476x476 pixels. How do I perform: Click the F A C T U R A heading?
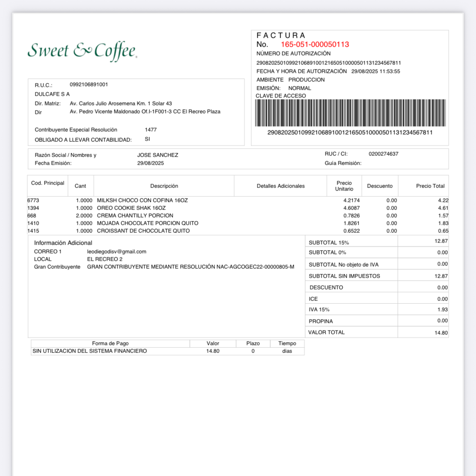pos(281,36)
